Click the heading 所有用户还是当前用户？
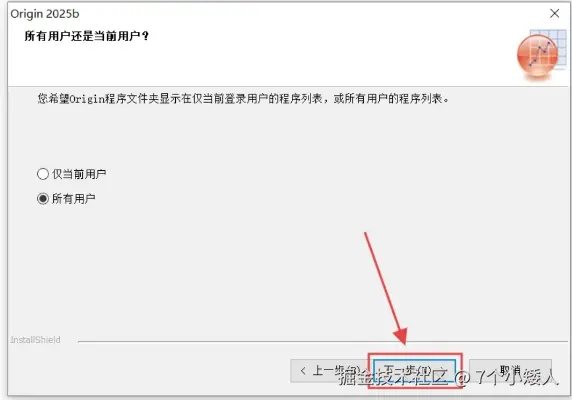The height and width of the screenshot is (400, 572). pos(87,36)
